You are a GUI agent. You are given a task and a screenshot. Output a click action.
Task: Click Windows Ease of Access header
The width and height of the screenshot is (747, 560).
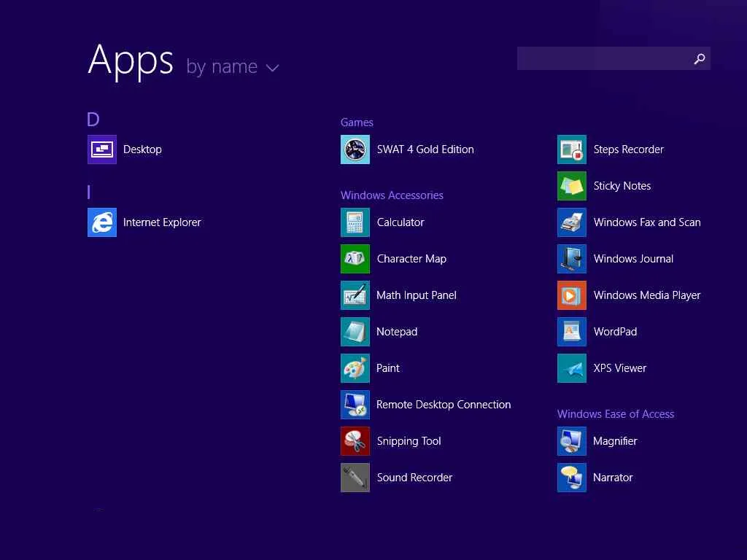[616, 414]
